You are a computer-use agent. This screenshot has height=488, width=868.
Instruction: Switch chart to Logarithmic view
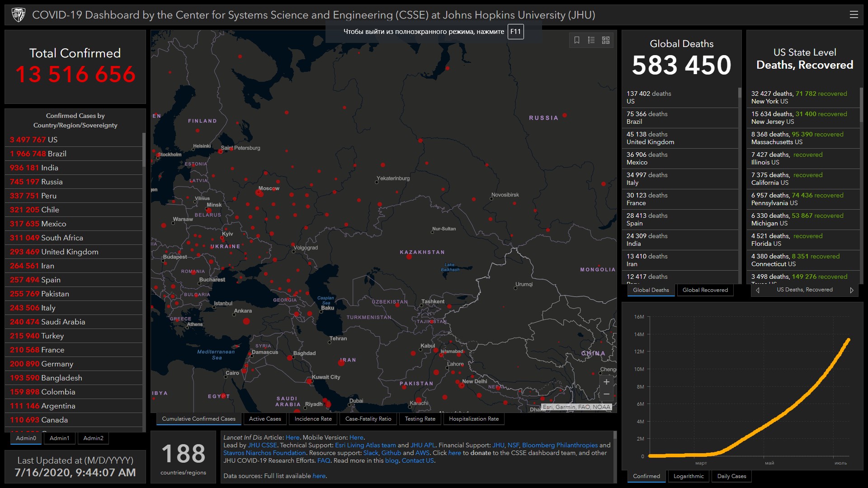coord(689,476)
